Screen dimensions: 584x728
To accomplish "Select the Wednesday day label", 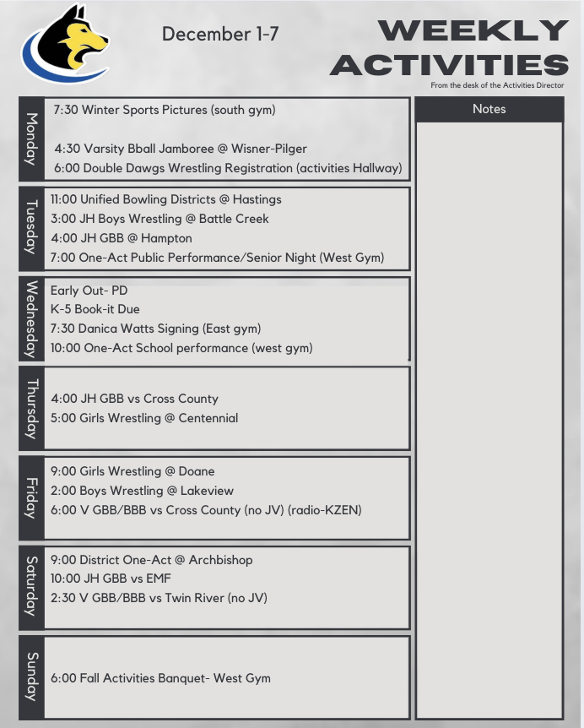I will tap(31, 318).
